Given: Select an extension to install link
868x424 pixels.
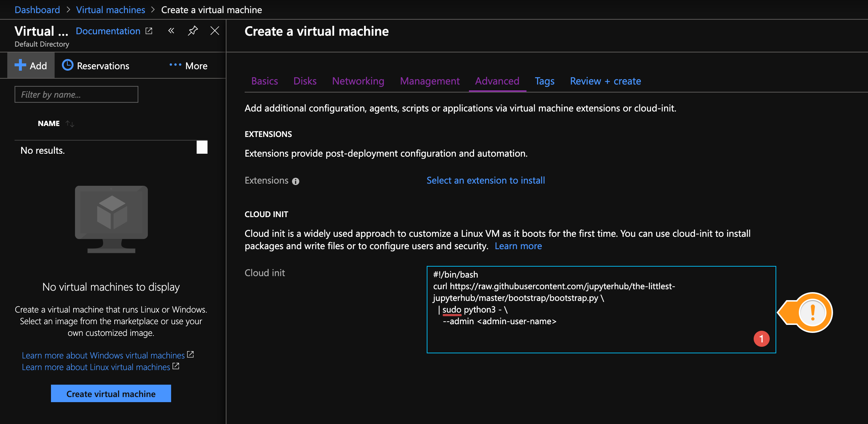Looking at the screenshot, I should click(x=485, y=180).
